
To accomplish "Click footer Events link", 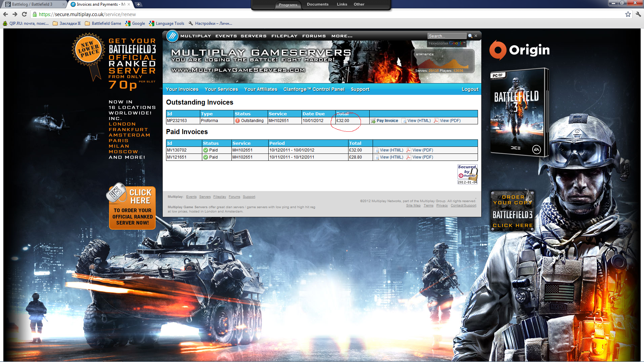I will click(191, 197).
